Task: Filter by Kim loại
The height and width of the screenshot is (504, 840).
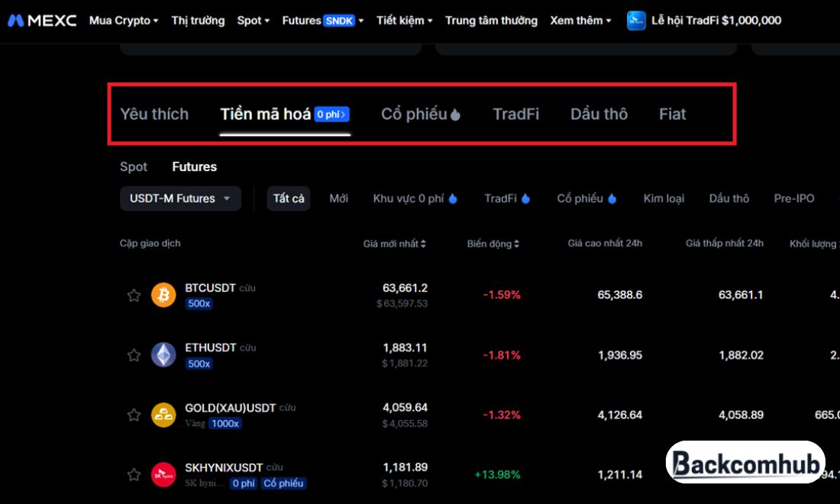Action: (664, 199)
